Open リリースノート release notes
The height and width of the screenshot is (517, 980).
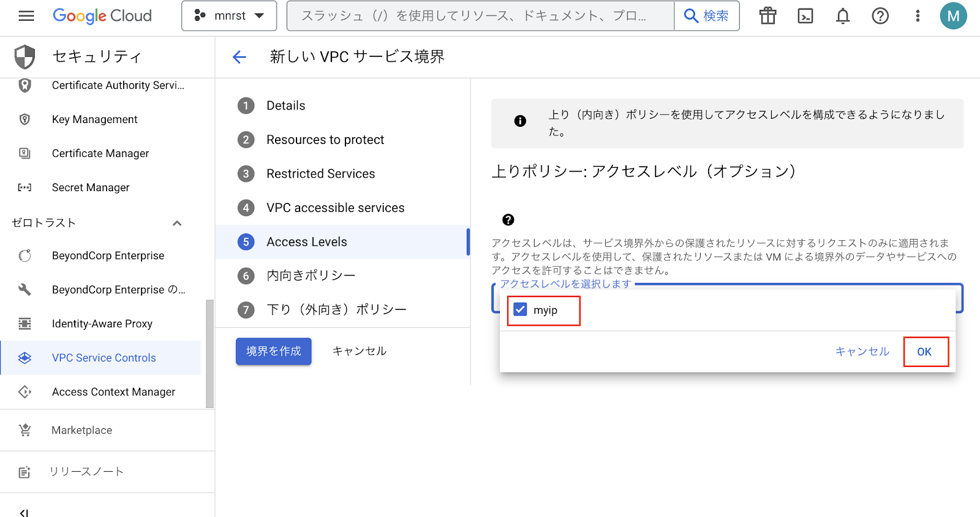86,472
